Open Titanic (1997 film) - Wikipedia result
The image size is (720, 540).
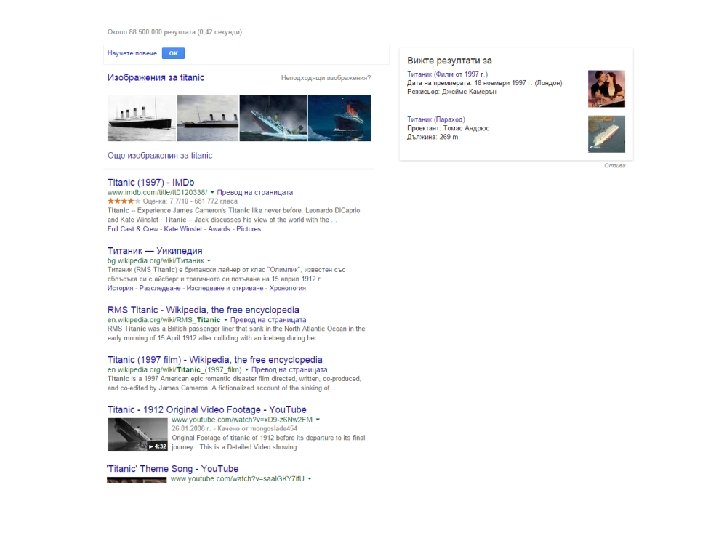tap(215, 360)
